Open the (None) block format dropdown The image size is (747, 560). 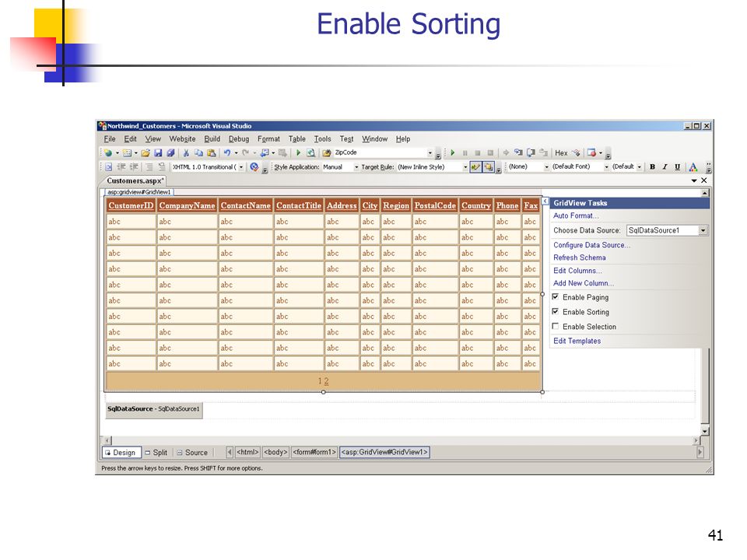pyautogui.click(x=546, y=167)
